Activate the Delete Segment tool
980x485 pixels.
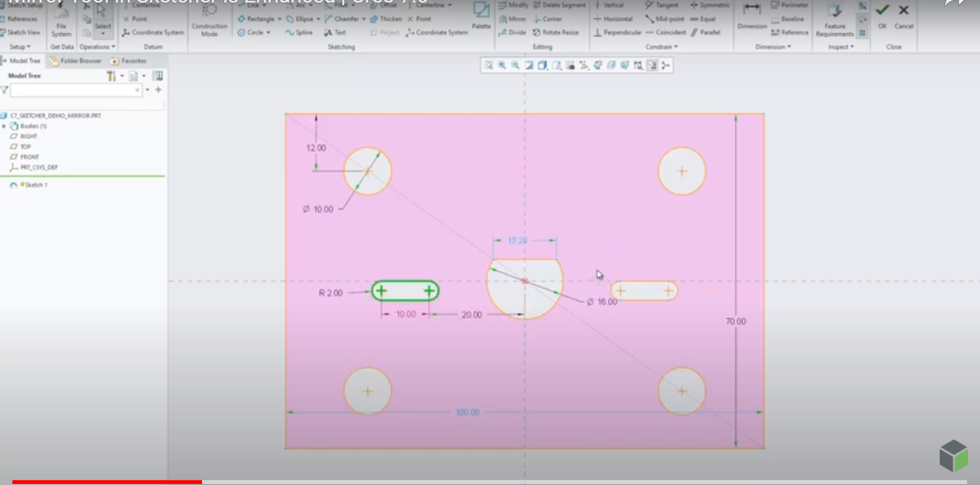[562, 5]
